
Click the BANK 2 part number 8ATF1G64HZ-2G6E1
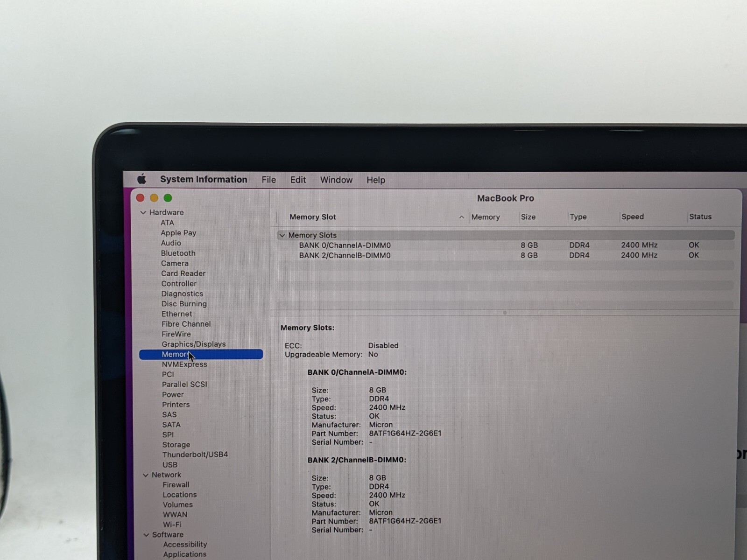click(405, 521)
